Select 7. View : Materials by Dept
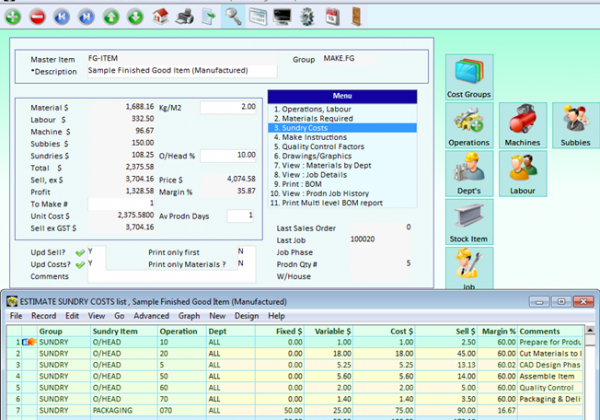 click(342, 165)
